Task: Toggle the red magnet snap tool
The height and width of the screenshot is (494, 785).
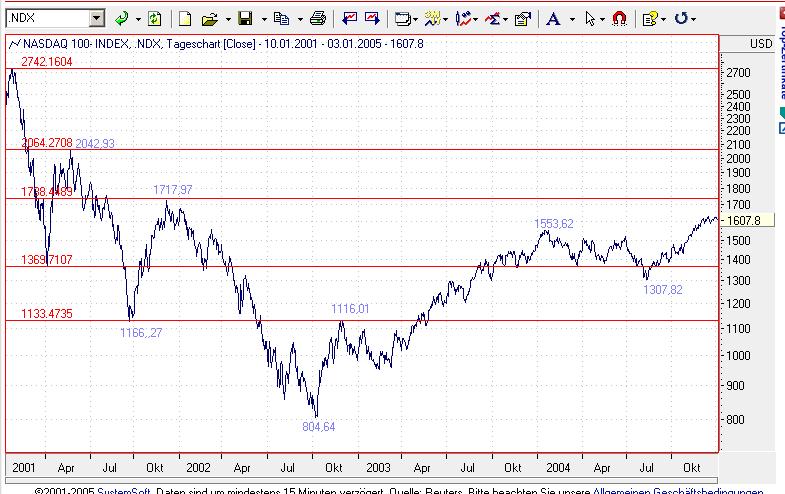Action: (619, 19)
